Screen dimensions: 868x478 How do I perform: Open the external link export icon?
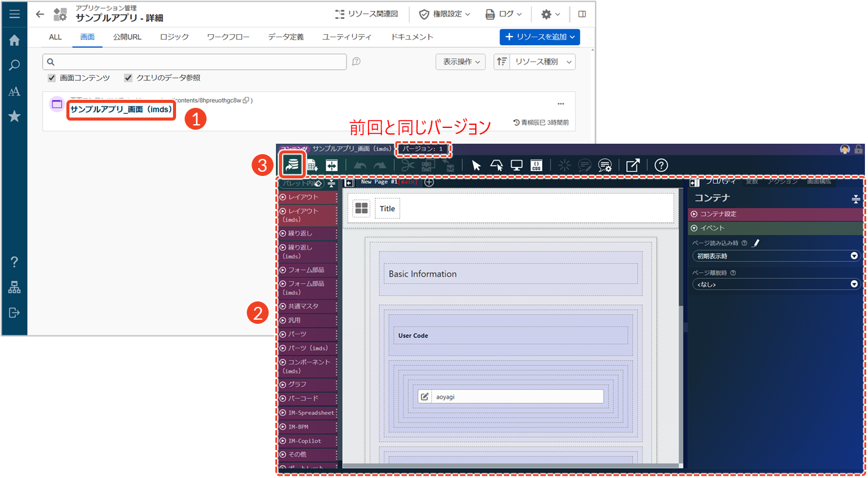click(x=633, y=166)
